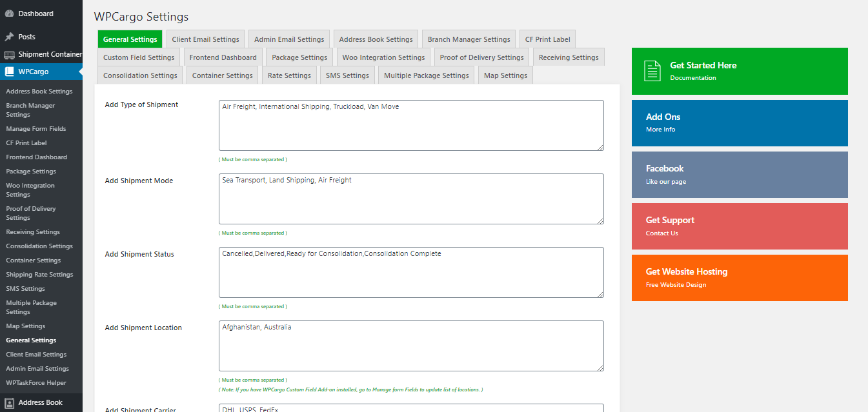This screenshot has width=868, height=412.
Task: Open the Get Website Hosting banner
Action: pos(740,278)
